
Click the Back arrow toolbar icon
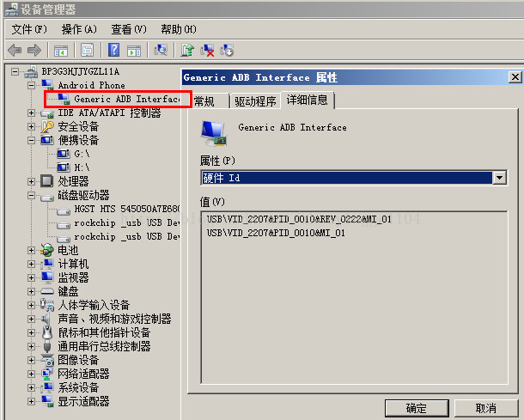pyautogui.click(x=15, y=50)
